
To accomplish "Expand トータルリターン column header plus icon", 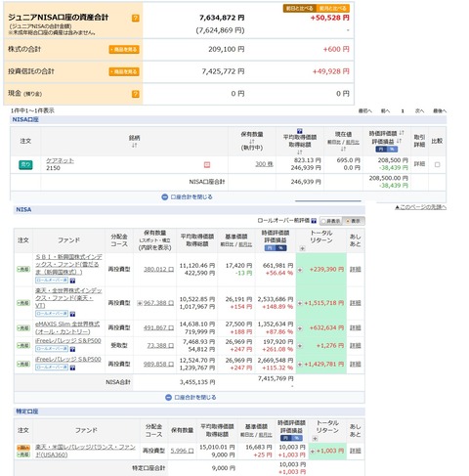I will 302,248.
